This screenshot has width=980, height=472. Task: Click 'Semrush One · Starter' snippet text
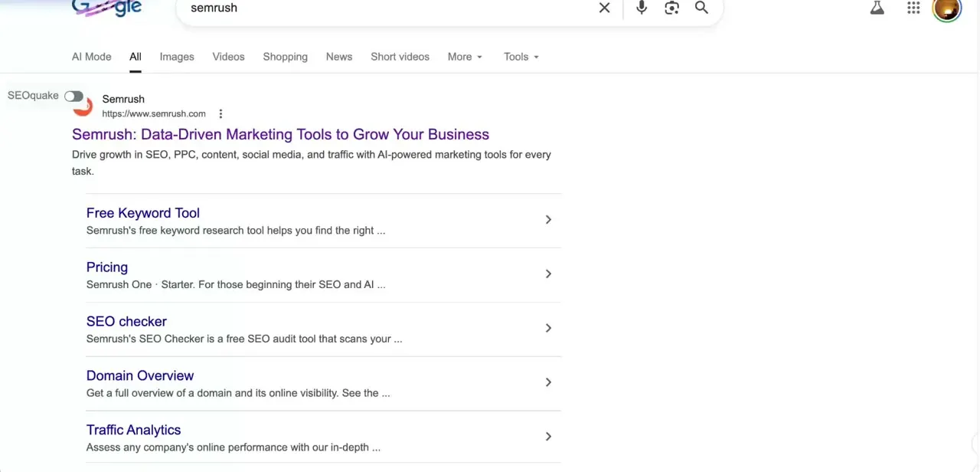(236, 285)
